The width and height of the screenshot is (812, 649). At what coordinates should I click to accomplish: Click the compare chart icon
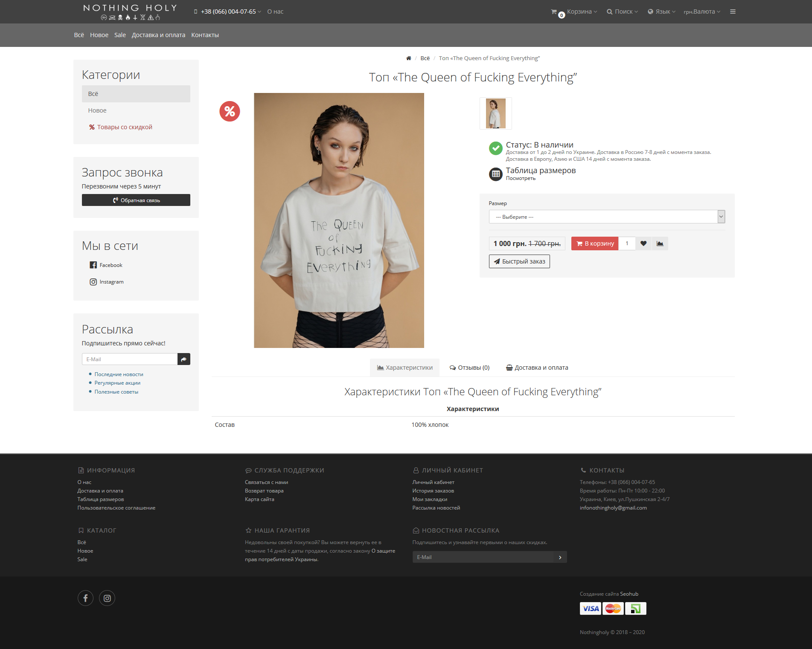(660, 243)
